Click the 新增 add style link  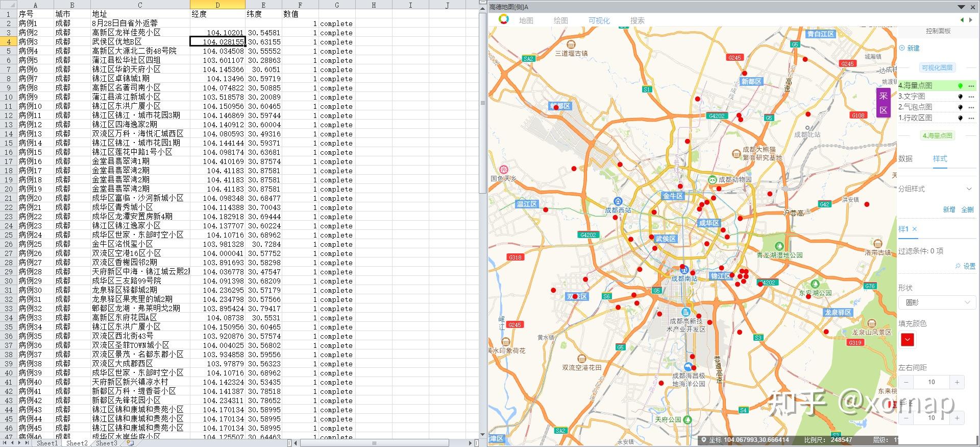click(x=949, y=209)
